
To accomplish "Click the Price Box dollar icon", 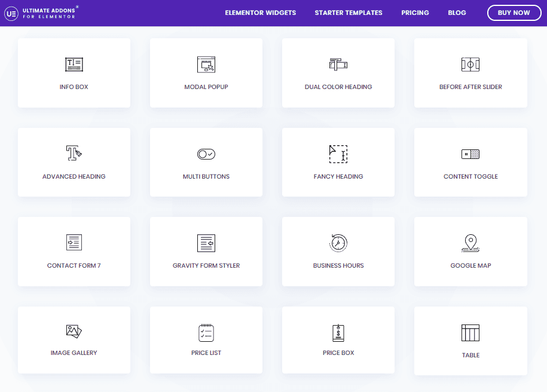I will tap(338, 333).
